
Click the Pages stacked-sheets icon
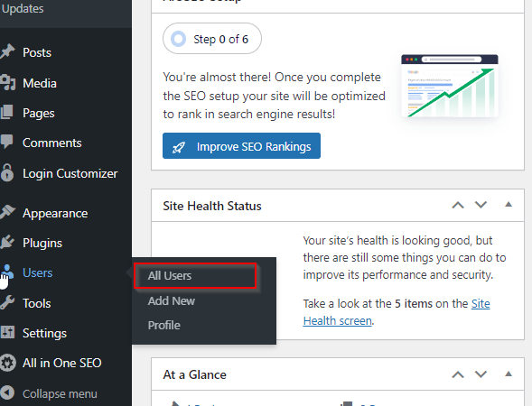[7, 113]
